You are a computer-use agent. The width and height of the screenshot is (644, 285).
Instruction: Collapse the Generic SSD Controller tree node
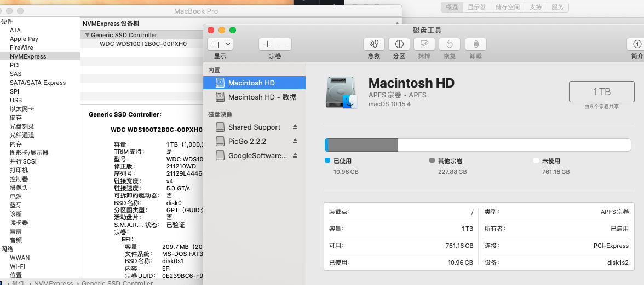(x=87, y=35)
